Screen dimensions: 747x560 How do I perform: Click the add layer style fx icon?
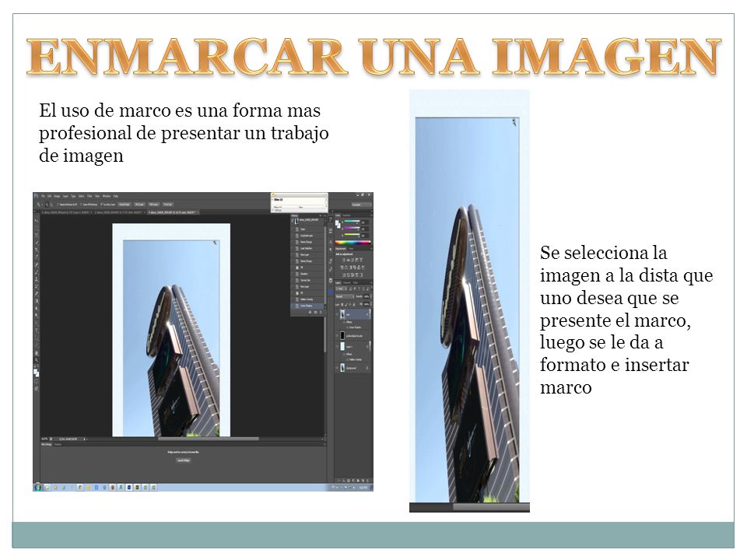click(x=343, y=481)
